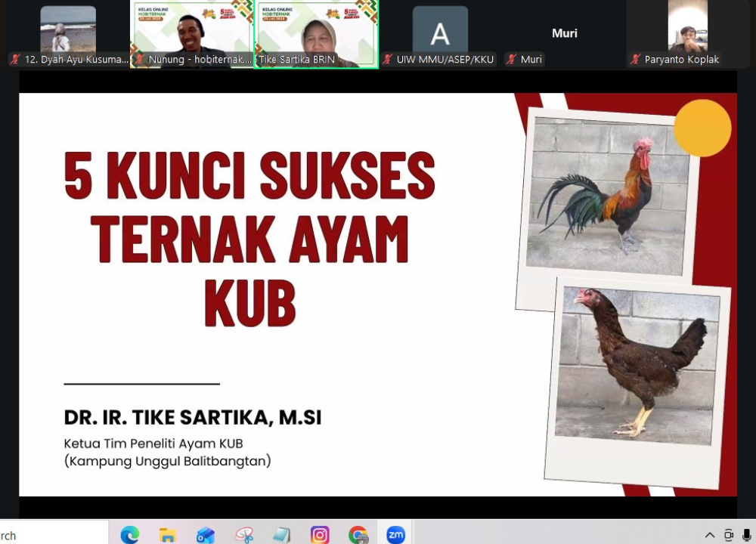Select Nunung hobiternak's video thumbnail
The height and width of the screenshot is (544, 756).
[x=192, y=34]
